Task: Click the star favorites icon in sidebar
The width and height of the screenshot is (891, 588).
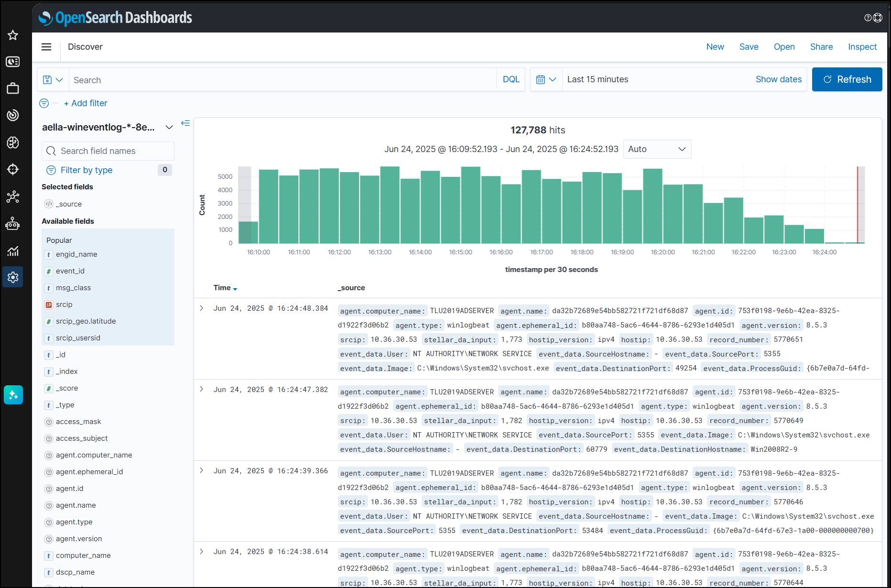Action: 13,35
